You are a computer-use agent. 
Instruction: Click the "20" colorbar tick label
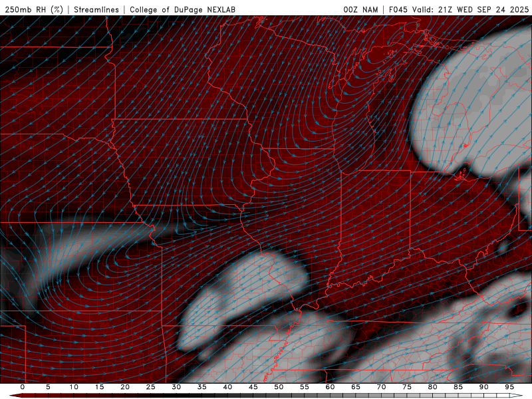(x=125, y=387)
